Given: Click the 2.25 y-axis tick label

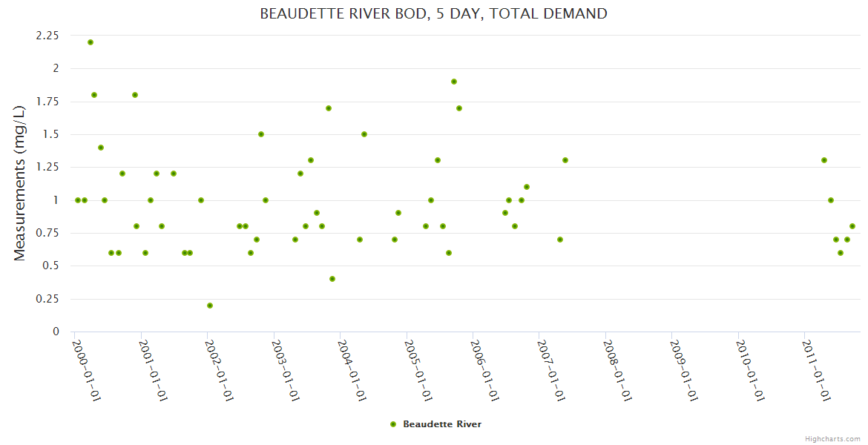Looking at the screenshot, I should (x=47, y=35).
